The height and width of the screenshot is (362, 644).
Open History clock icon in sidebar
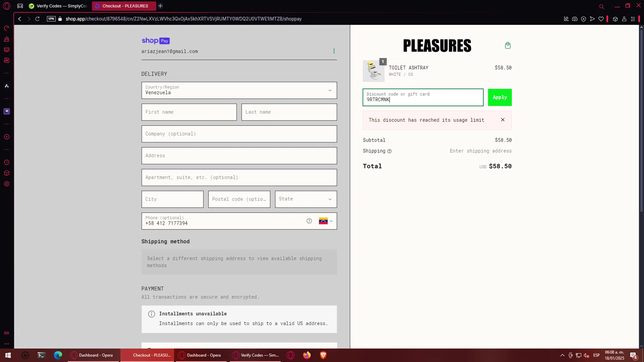(x=6, y=163)
